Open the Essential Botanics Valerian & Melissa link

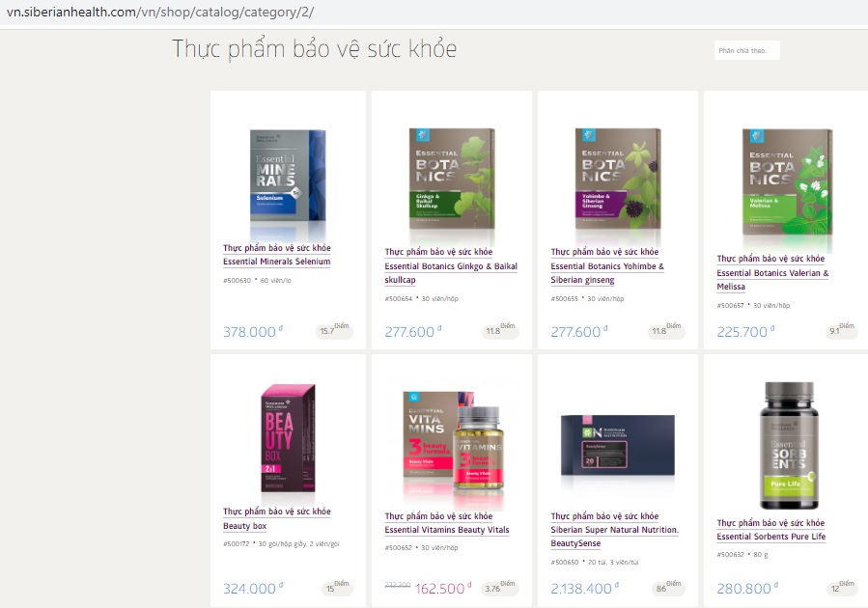(x=772, y=273)
